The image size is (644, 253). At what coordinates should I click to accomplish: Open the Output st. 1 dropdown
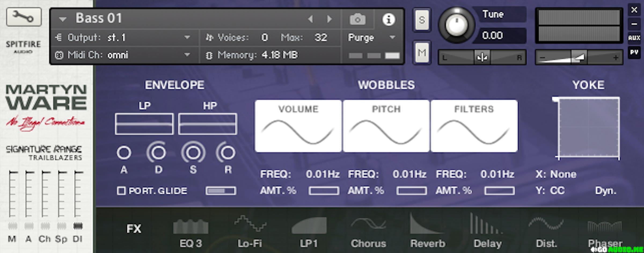click(x=187, y=37)
